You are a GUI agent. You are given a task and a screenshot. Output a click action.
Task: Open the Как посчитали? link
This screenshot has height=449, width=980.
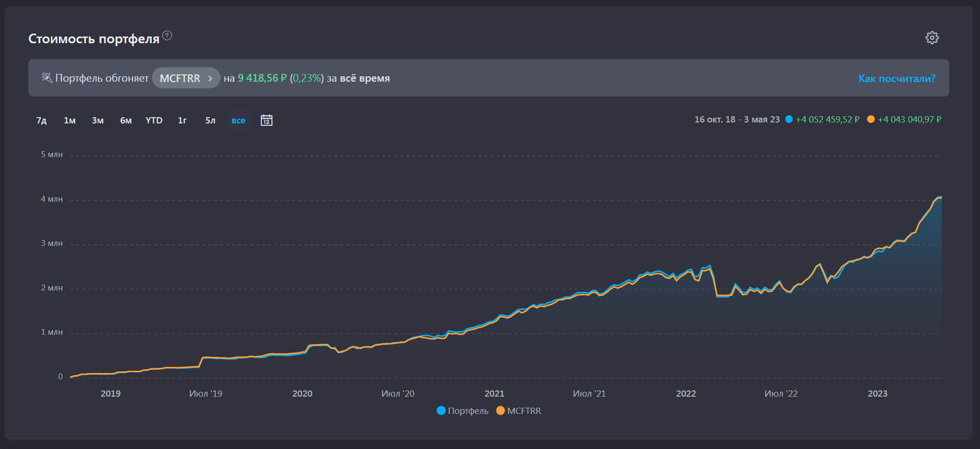point(897,78)
